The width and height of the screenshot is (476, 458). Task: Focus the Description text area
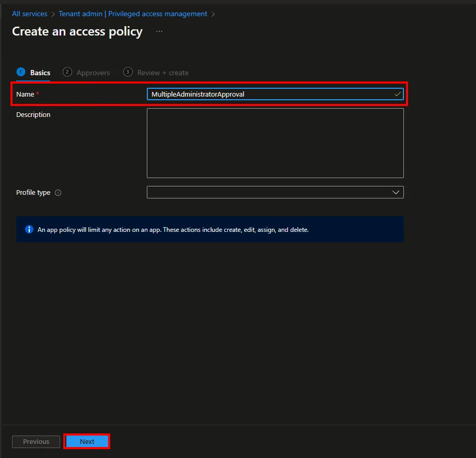(275, 143)
